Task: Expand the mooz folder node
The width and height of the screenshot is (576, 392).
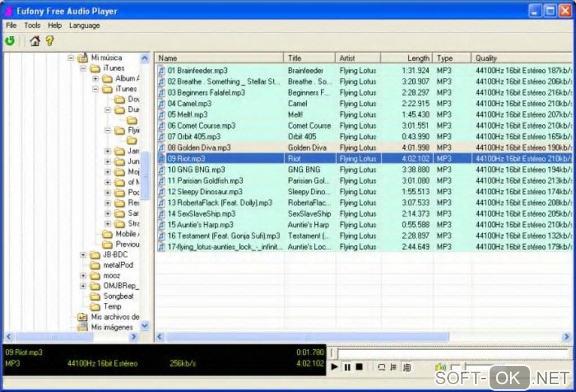Action: 83,276
